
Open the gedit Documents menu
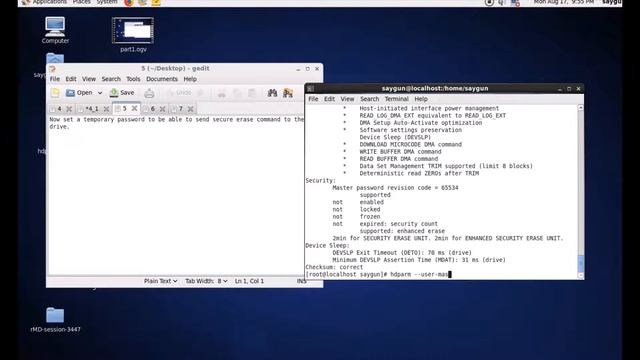162,79
